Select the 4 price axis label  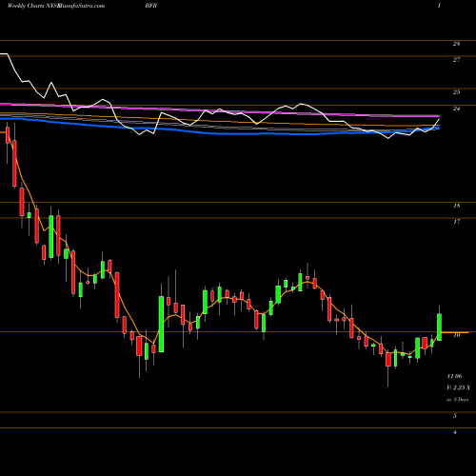tap(455, 432)
